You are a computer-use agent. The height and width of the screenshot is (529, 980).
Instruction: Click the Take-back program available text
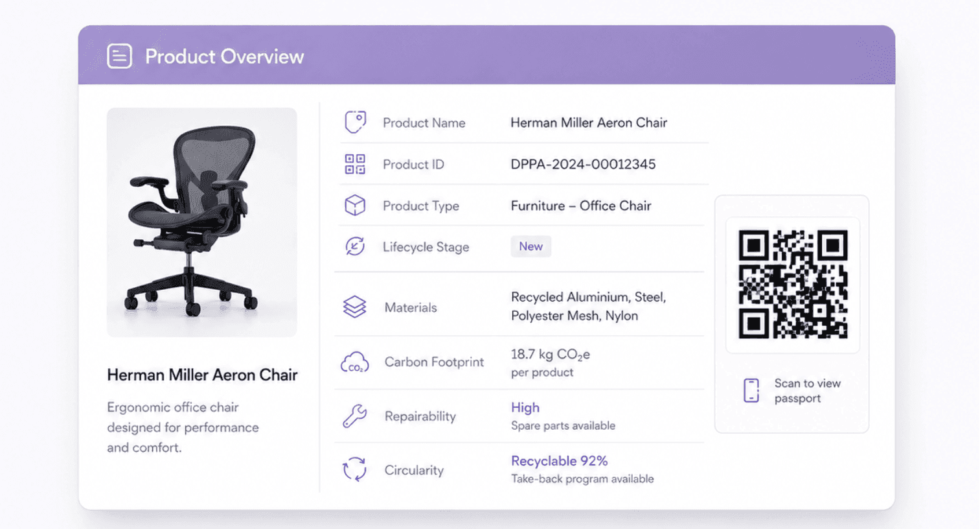tap(582, 478)
